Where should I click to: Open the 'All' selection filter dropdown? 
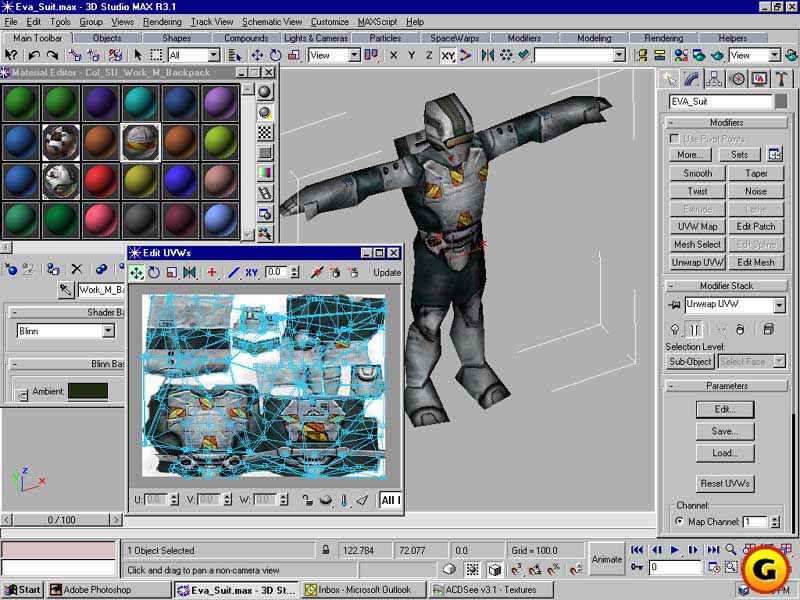(214, 55)
